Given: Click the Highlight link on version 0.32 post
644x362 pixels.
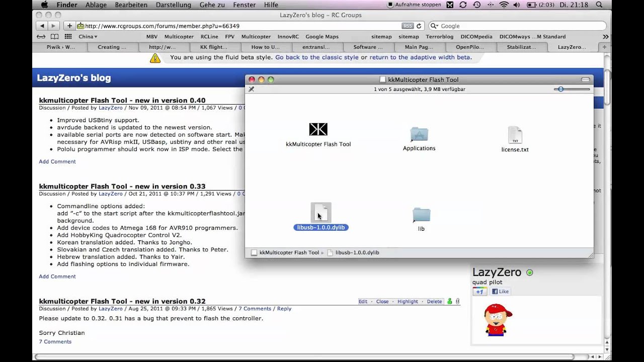Looking at the screenshot, I should click(408, 302).
